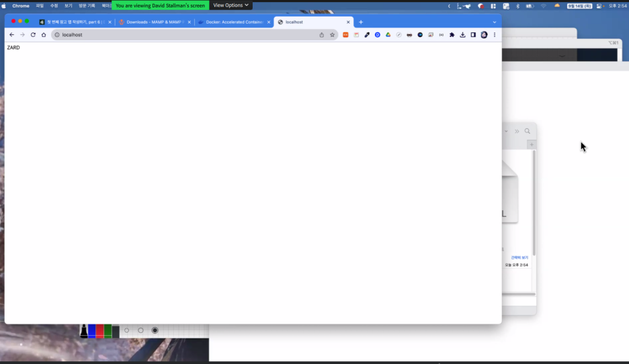The width and height of the screenshot is (629, 364).
Task: Activate the eyedropper color picker extension
Action: pyautogui.click(x=367, y=35)
